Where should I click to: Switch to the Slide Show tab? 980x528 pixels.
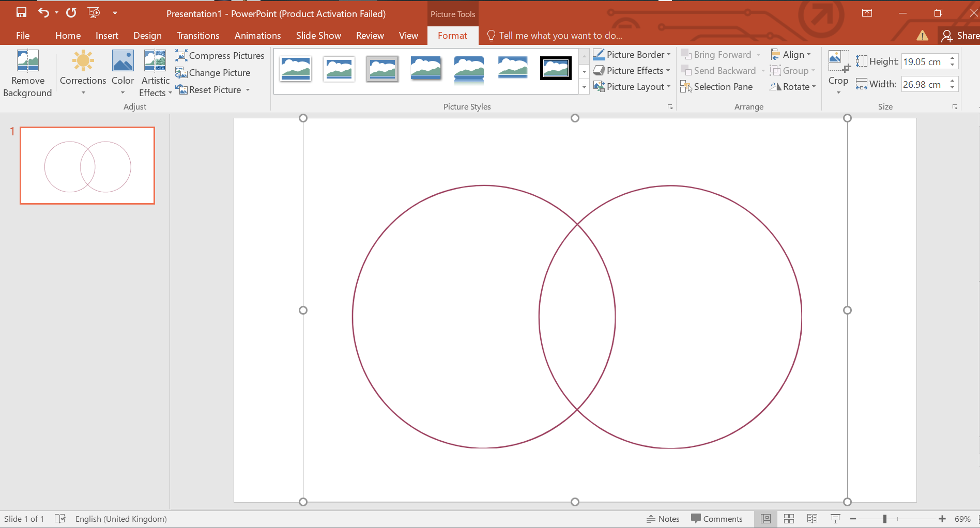[318, 36]
